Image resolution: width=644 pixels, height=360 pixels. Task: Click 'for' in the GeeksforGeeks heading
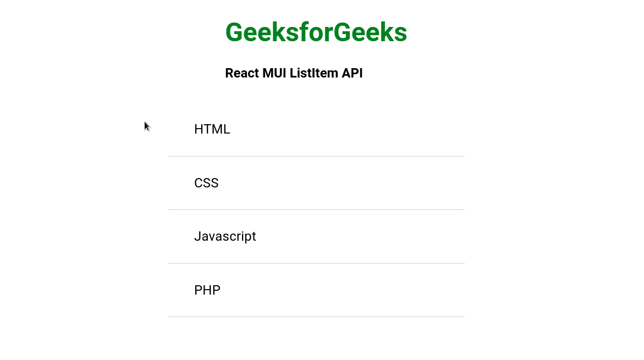(316, 32)
